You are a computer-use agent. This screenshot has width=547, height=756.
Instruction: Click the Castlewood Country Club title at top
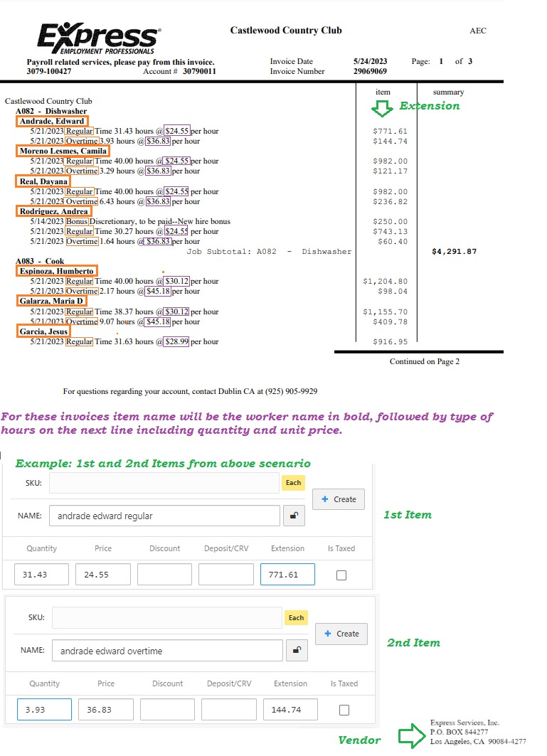286,30
